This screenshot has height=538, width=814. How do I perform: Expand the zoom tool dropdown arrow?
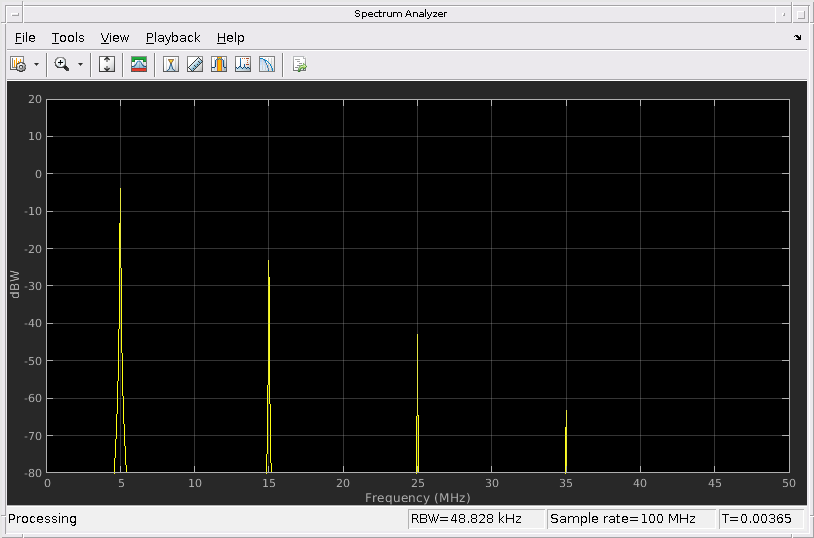[80, 64]
